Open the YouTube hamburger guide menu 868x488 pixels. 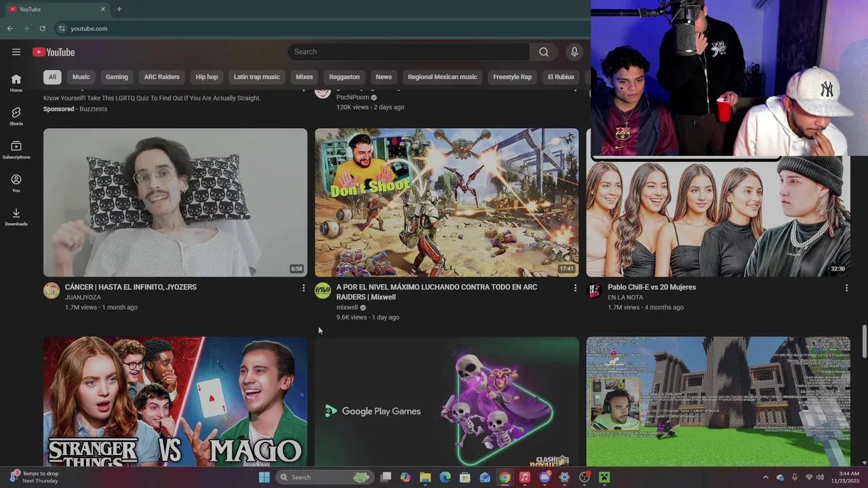click(16, 52)
